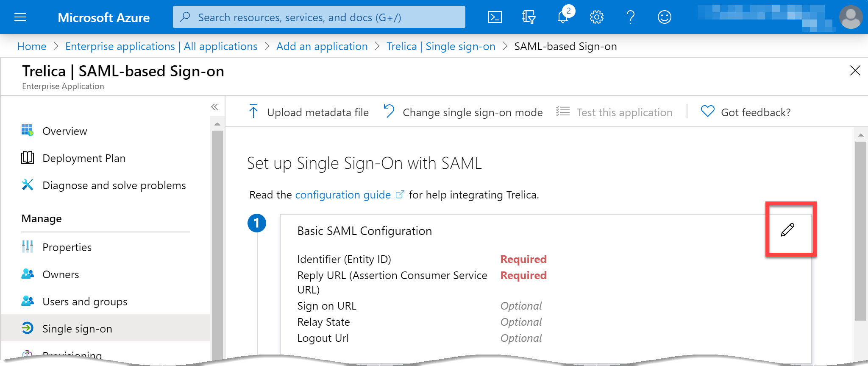The width and height of the screenshot is (868, 366).
Task: Go to Home breadcrumb
Action: (x=32, y=46)
